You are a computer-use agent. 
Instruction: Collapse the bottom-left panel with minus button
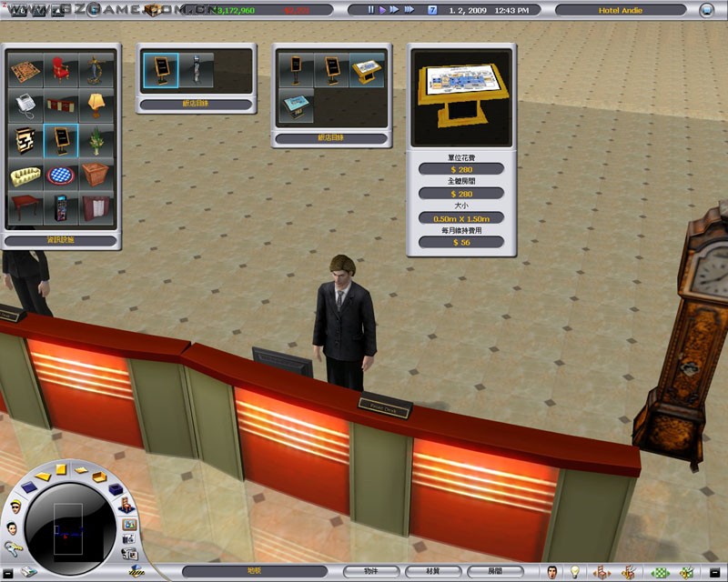8,572
